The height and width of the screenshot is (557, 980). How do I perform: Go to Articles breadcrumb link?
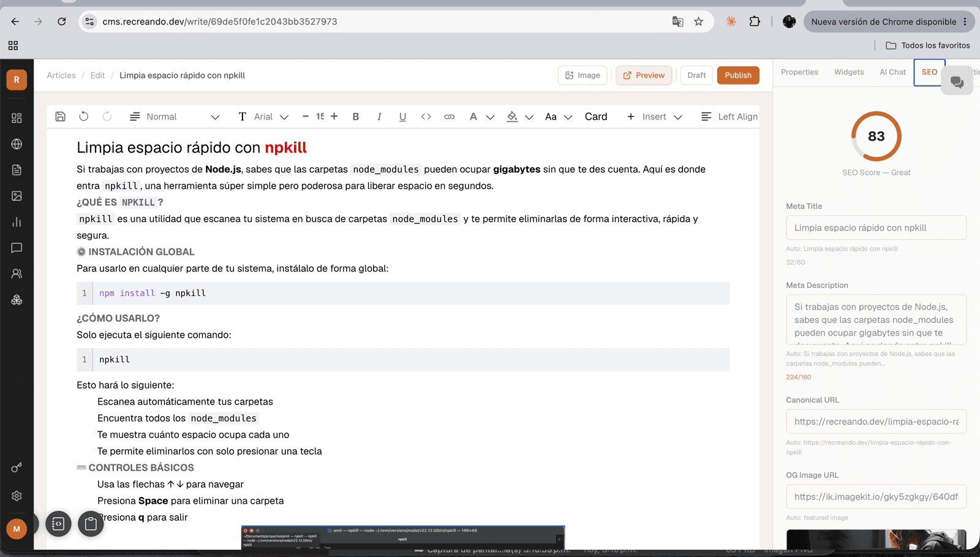[61, 75]
